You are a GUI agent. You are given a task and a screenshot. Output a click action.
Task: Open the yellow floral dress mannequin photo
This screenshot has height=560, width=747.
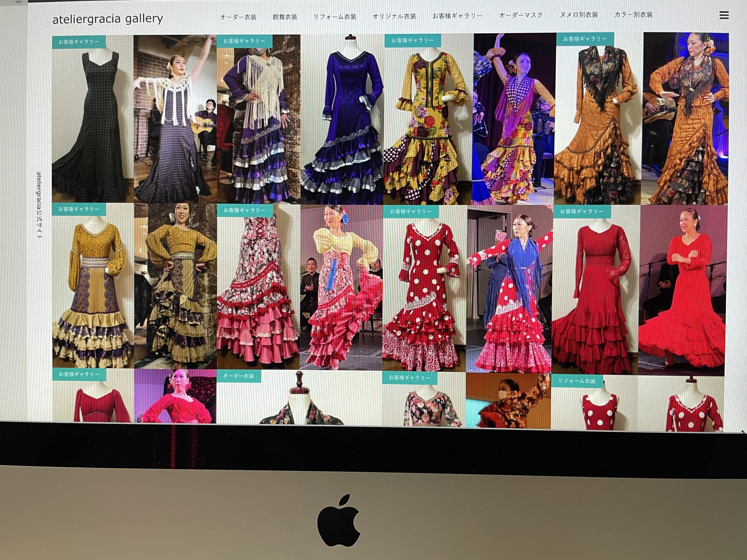coord(428,119)
